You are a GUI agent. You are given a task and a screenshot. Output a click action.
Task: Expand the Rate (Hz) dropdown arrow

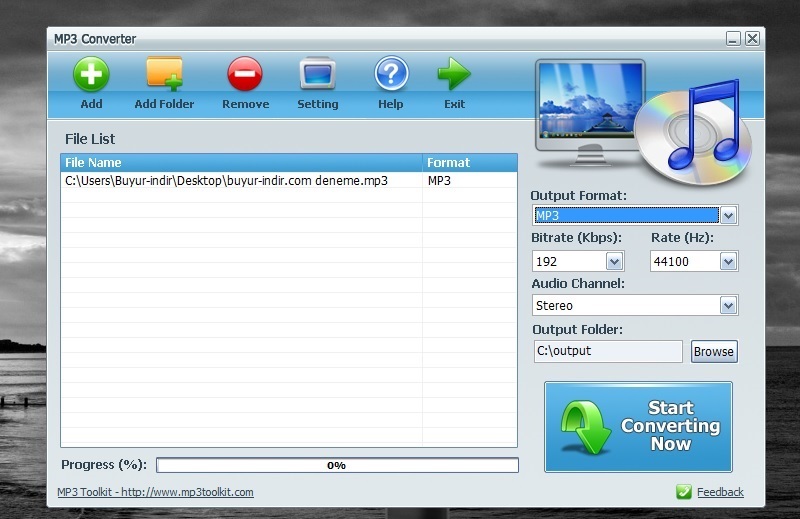729,262
